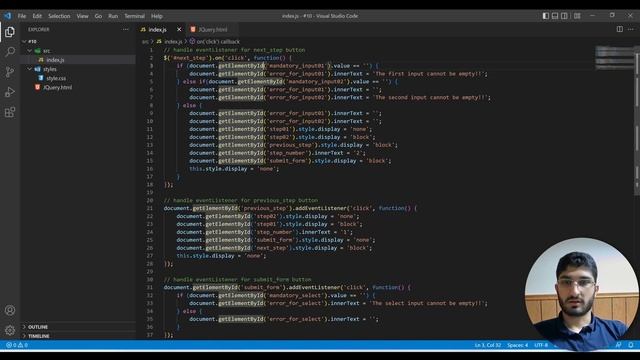Image resolution: width=640 pixels, height=360 pixels.
Task: Click the Spaces: 4 status item
Action: pos(518,345)
